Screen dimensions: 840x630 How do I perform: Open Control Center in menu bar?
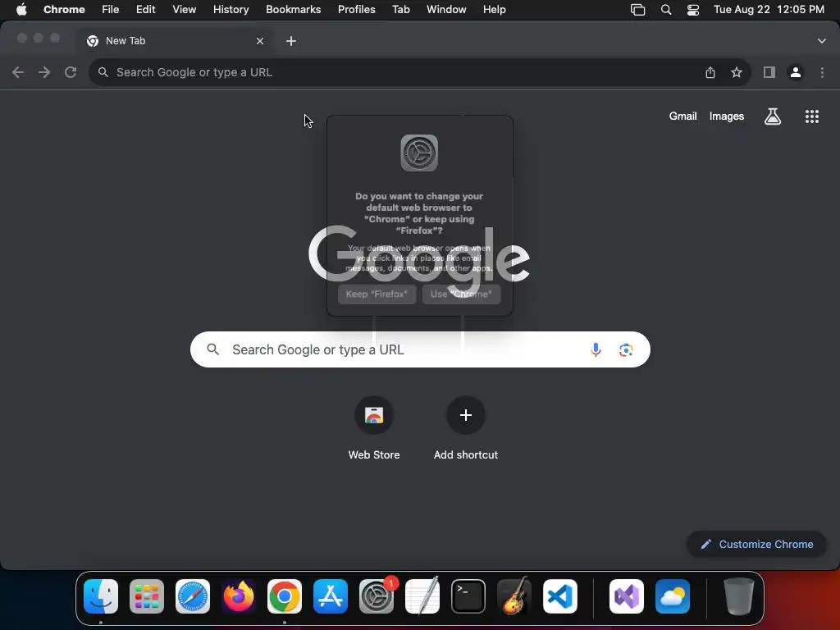click(x=692, y=10)
